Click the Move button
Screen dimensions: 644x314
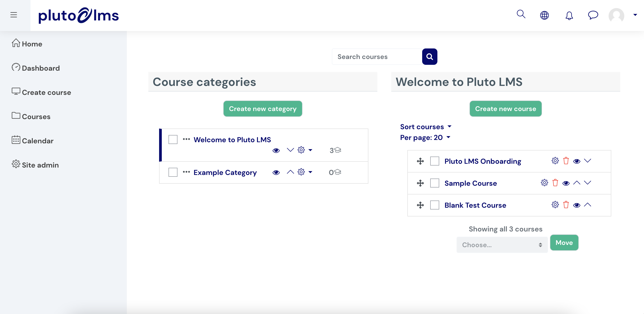coord(564,243)
